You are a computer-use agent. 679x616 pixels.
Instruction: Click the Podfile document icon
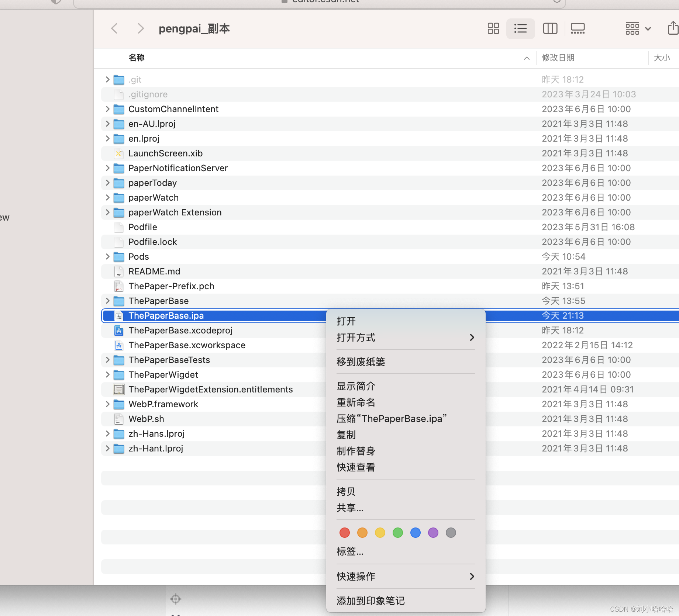point(118,227)
